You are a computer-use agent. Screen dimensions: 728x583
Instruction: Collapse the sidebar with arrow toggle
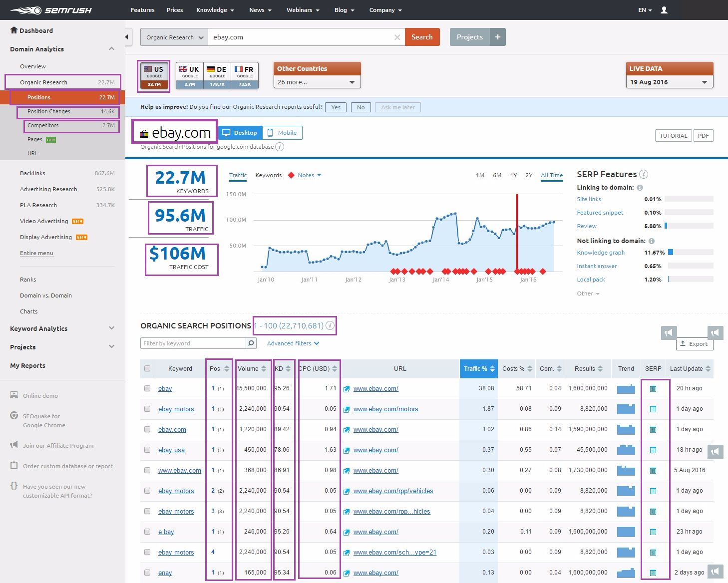point(127,37)
